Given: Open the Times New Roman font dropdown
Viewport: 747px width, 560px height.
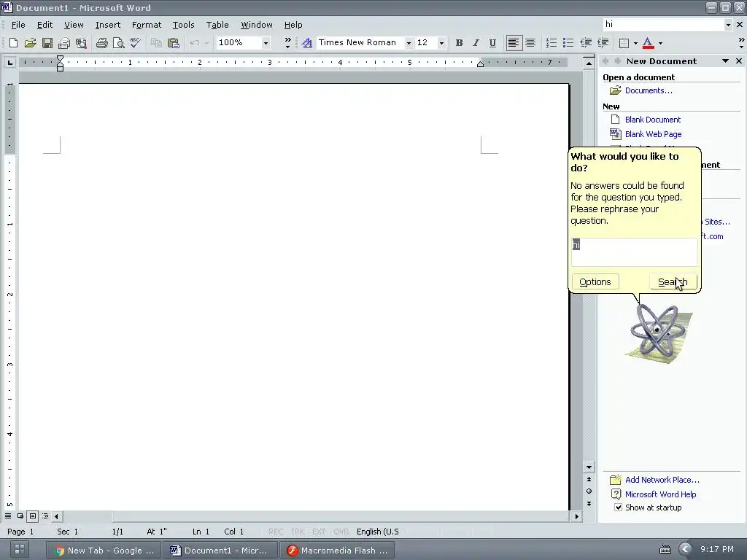Looking at the screenshot, I should tap(409, 43).
